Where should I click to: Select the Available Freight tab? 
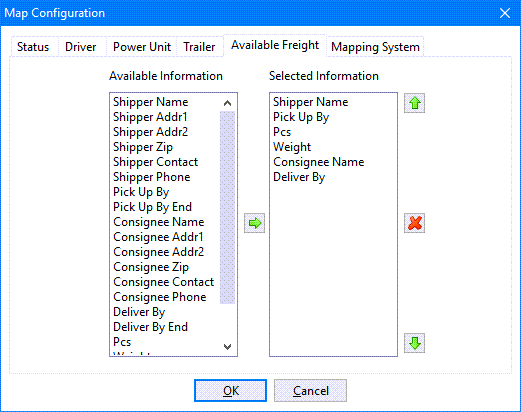click(x=275, y=45)
